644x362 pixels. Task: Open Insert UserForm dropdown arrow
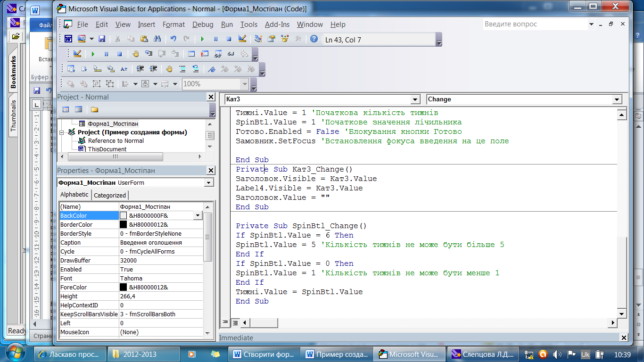(91, 39)
